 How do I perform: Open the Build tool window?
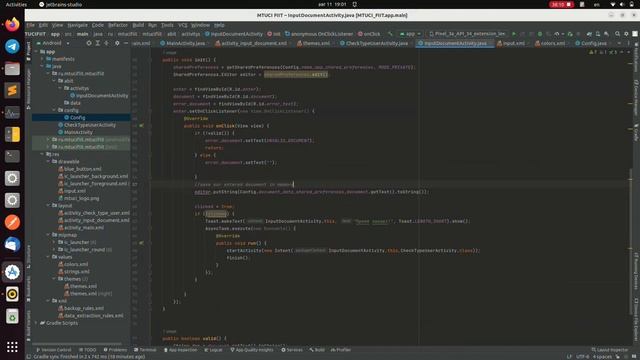tap(317, 350)
